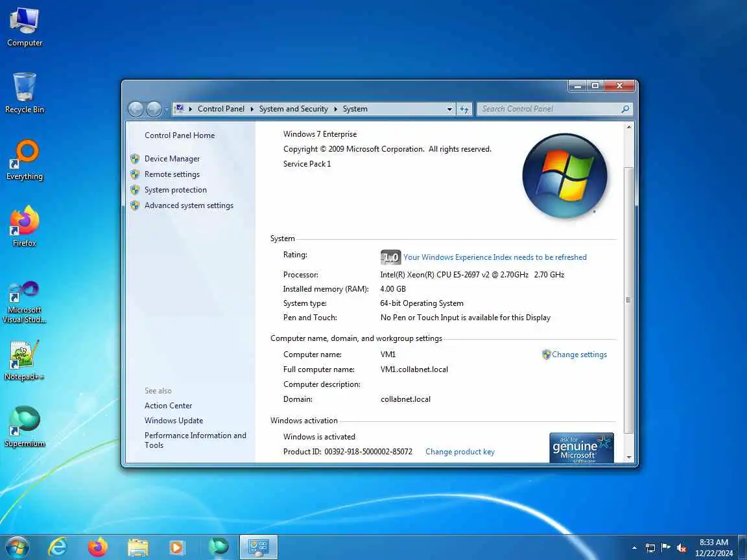Select the Windows 7 Enterprise edition text
This screenshot has height=560, width=747.
pyautogui.click(x=320, y=134)
